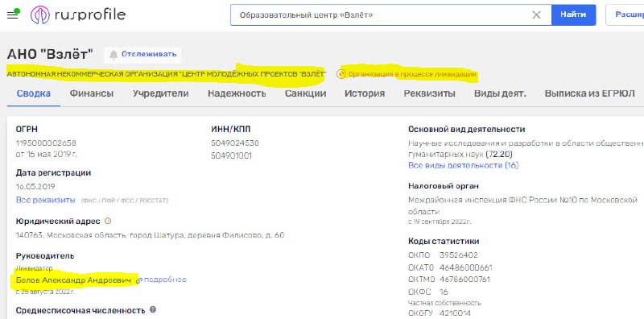
Task: Open the Все виды деятельности (16) link
Action: point(464,165)
